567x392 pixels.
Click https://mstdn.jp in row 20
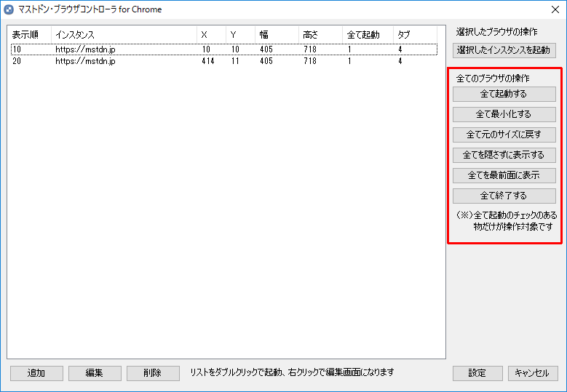[x=85, y=61]
